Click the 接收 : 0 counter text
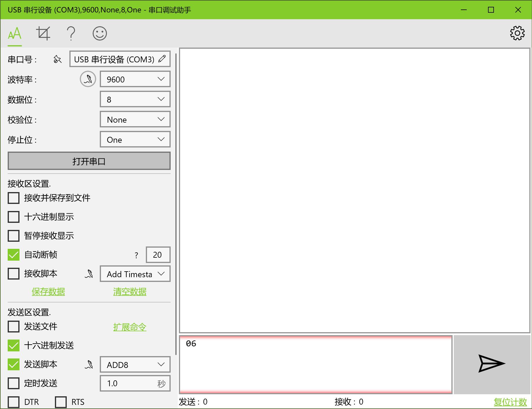 [x=349, y=402]
